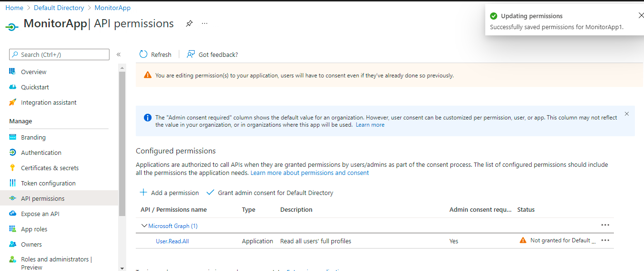
Task: Click the Owners people icon
Action: 12,244
